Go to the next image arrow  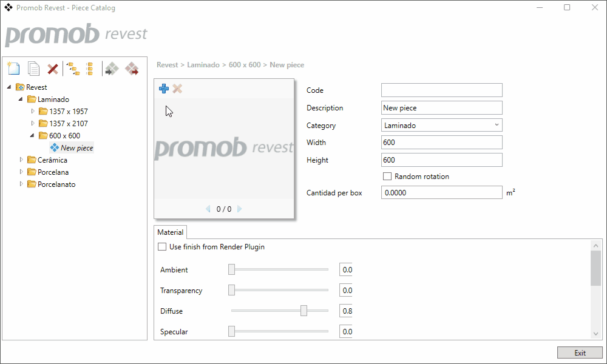click(x=239, y=209)
